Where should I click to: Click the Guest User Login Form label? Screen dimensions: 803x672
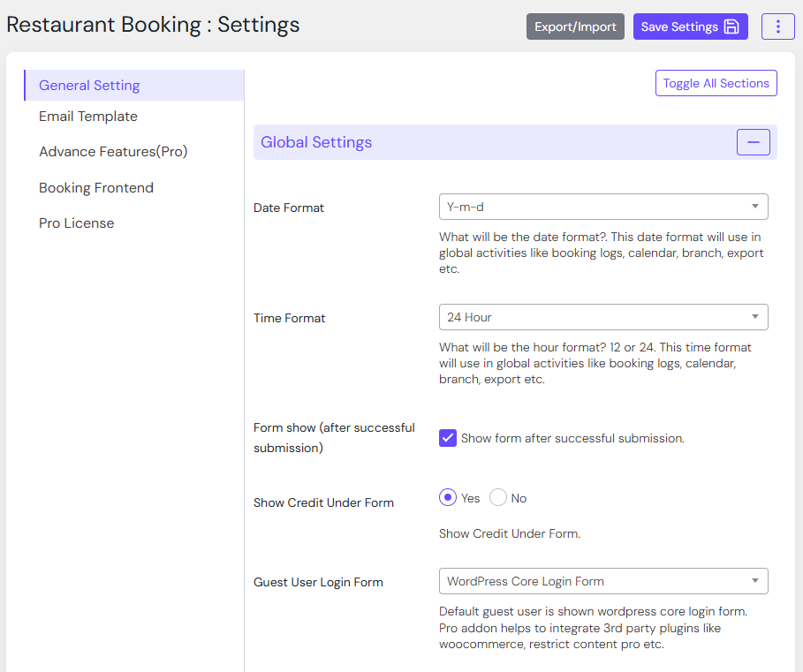point(318,582)
